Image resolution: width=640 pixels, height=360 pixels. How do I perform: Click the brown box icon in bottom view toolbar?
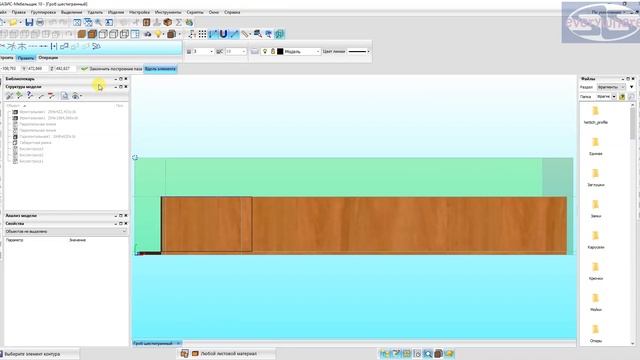point(438,353)
